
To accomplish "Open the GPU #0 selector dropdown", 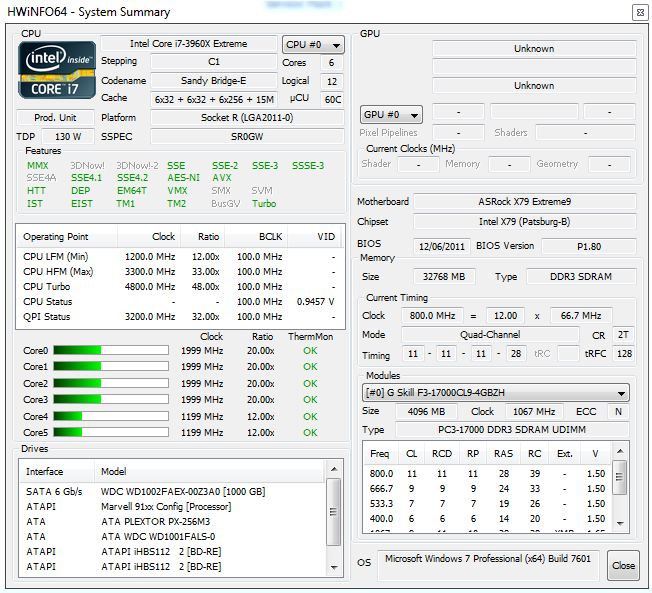I will pyautogui.click(x=391, y=114).
